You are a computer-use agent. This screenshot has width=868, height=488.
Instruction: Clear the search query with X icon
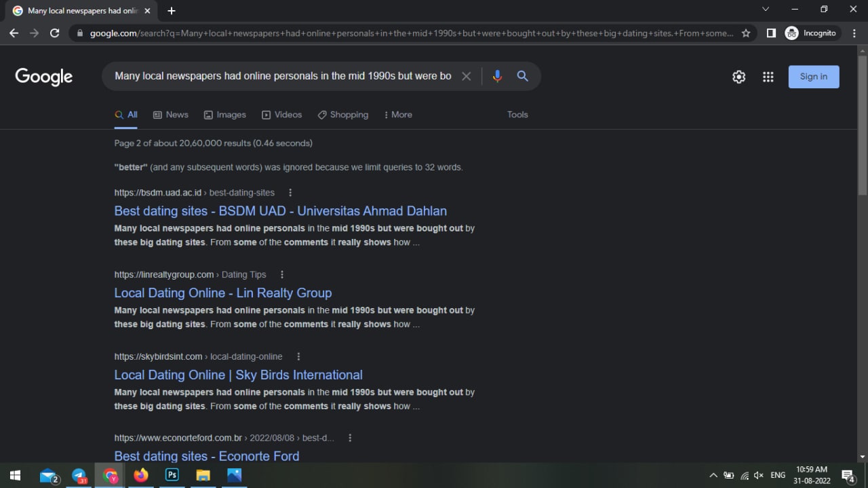(466, 76)
